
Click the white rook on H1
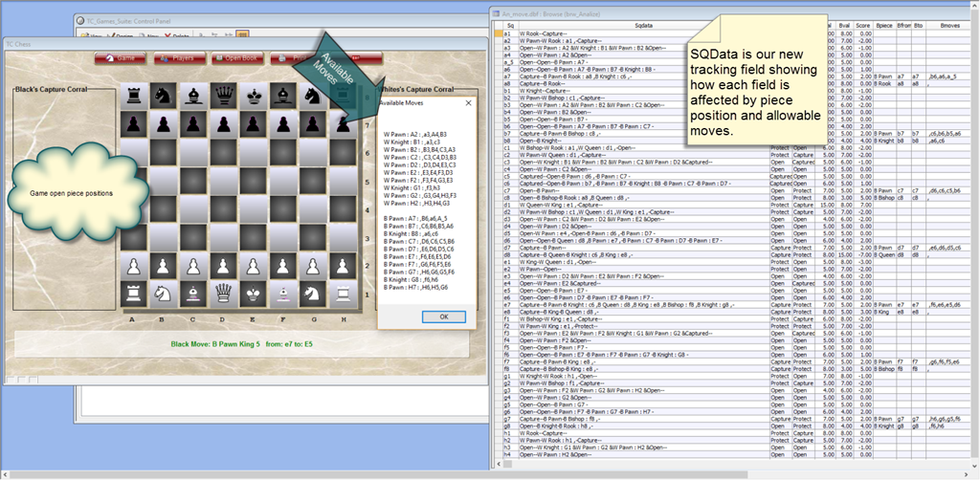click(x=342, y=291)
